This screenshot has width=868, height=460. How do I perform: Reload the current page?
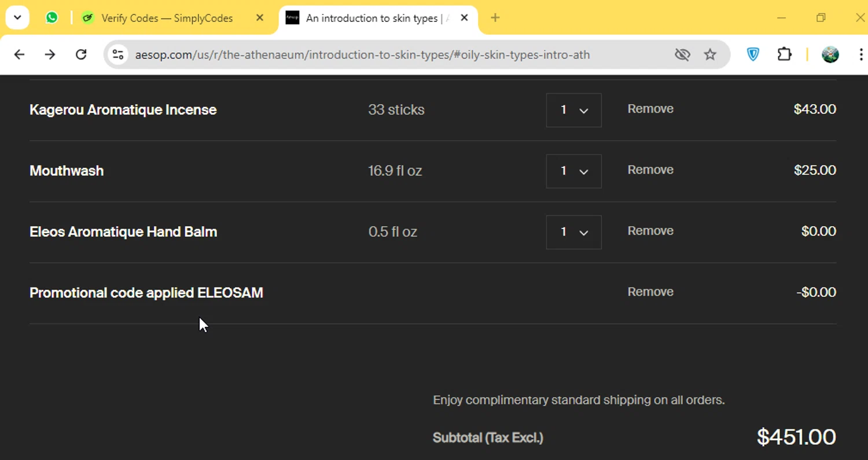[x=81, y=54]
